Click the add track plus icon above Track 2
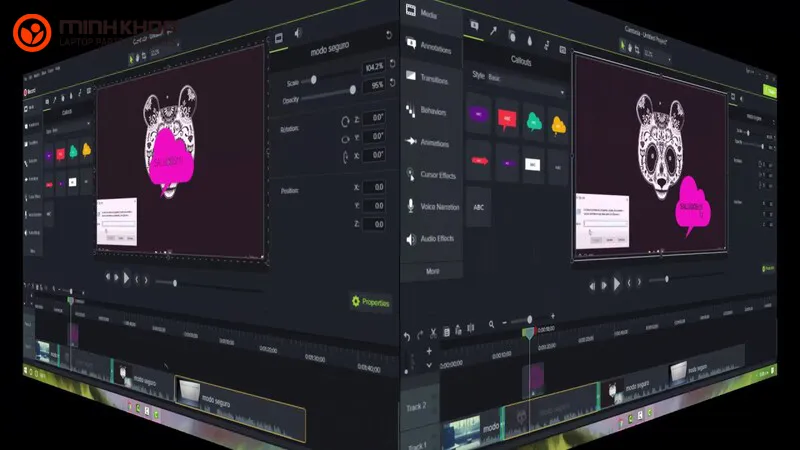This screenshot has height=450, width=800. 429,352
